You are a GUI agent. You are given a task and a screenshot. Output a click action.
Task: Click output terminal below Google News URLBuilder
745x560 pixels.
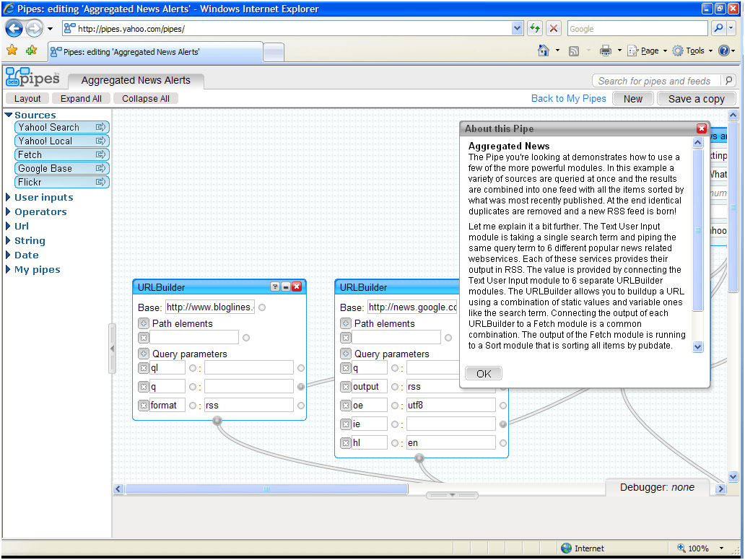click(419, 458)
